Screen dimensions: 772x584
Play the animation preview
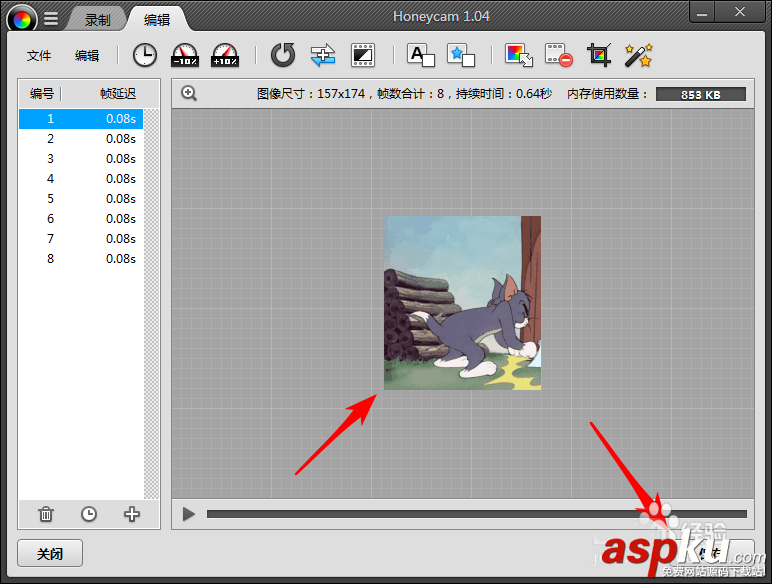click(189, 514)
